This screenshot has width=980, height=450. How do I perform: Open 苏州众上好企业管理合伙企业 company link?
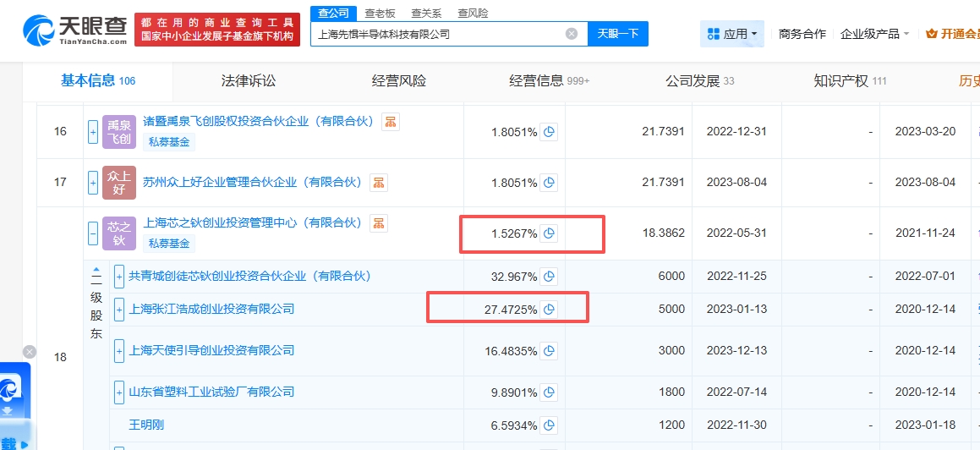pos(253,183)
